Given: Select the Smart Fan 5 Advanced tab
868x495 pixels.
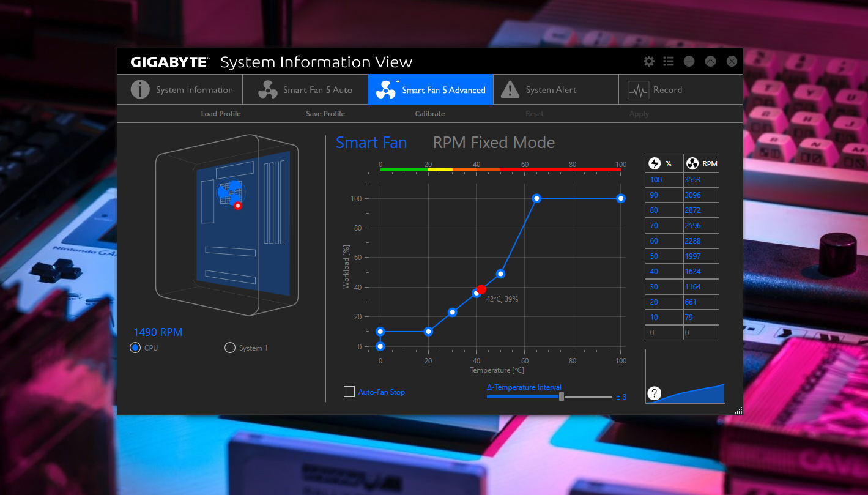Looking at the screenshot, I should (x=431, y=89).
